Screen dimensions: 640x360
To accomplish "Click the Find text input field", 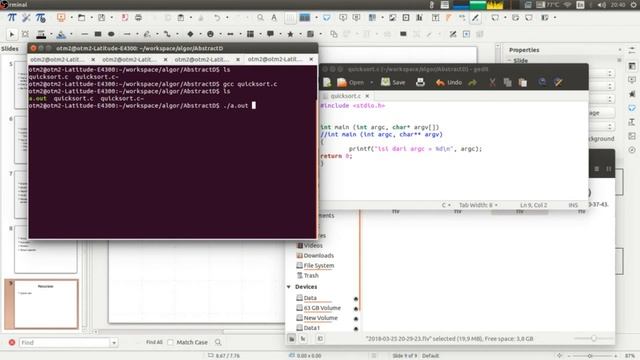I will pos(64,342).
